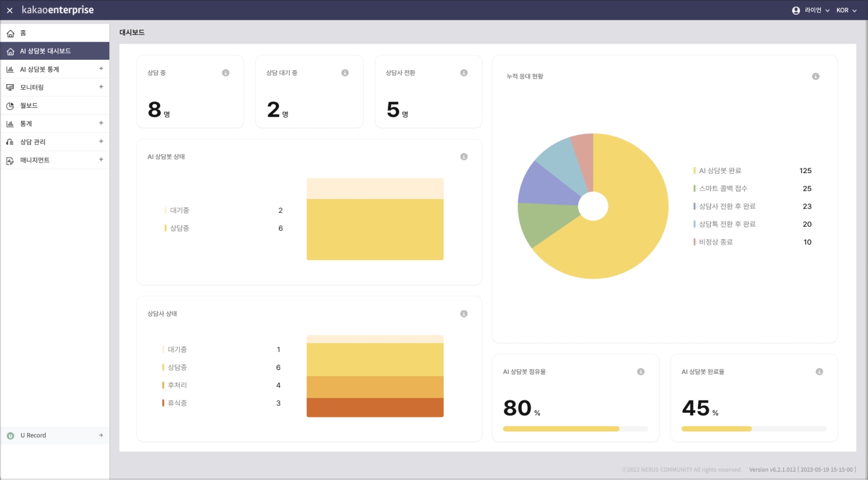The height and width of the screenshot is (480, 868).
Task: Close sidebar with the X icon
Action: (10, 10)
